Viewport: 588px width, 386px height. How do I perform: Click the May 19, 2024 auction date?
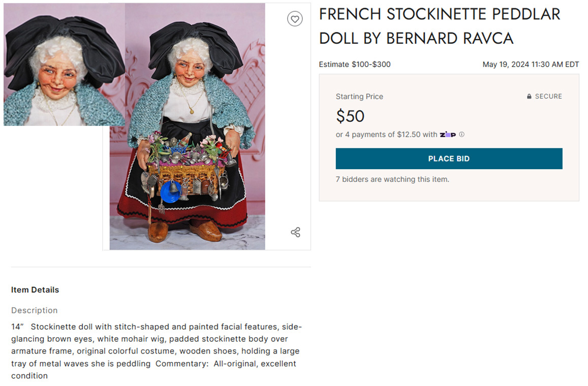[531, 65]
